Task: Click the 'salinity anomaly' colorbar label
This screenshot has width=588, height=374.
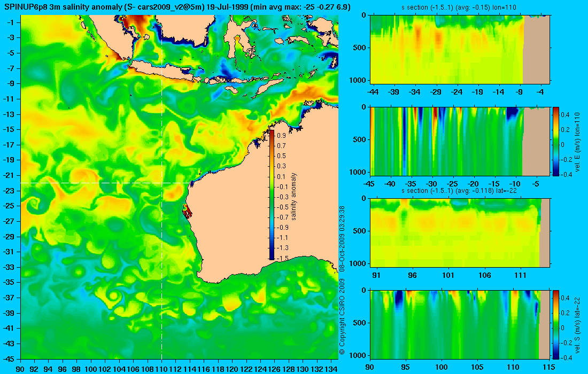Action: pyautogui.click(x=293, y=197)
